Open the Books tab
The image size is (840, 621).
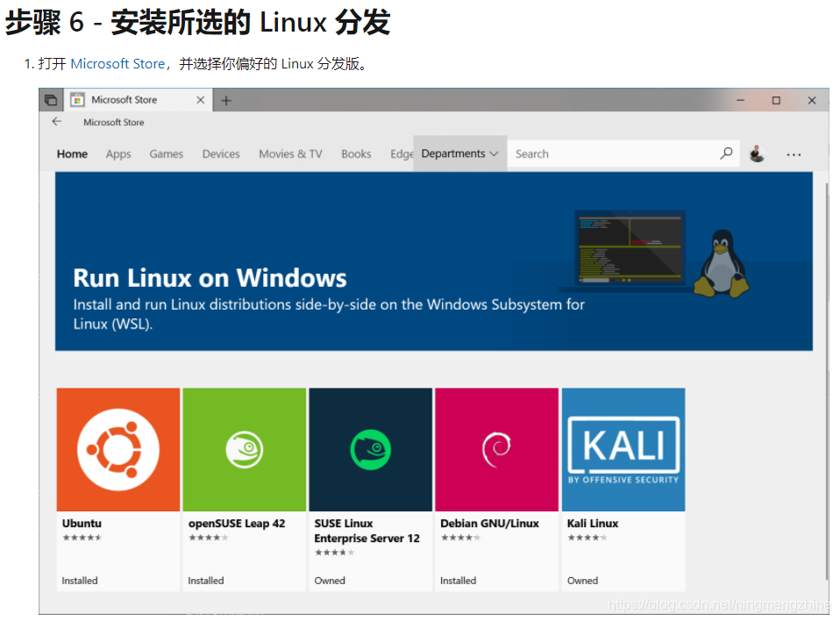(x=356, y=153)
